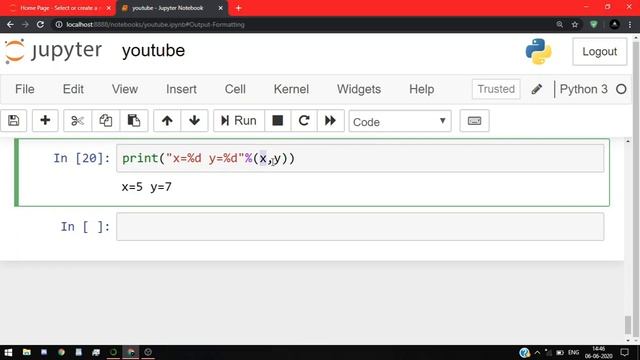Click the Logout button
Image resolution: width=640 pixels, height=360 pixels.
point(599,51)
